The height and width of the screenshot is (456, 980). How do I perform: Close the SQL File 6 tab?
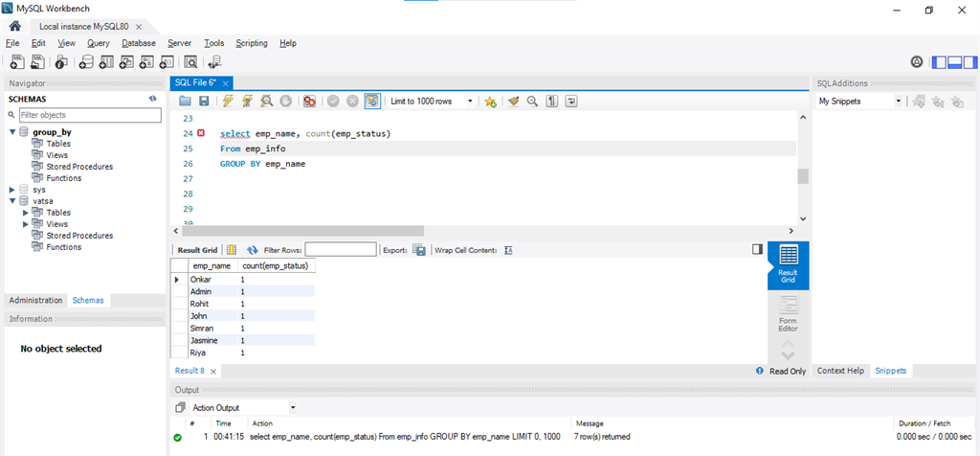tap(226, 82)
